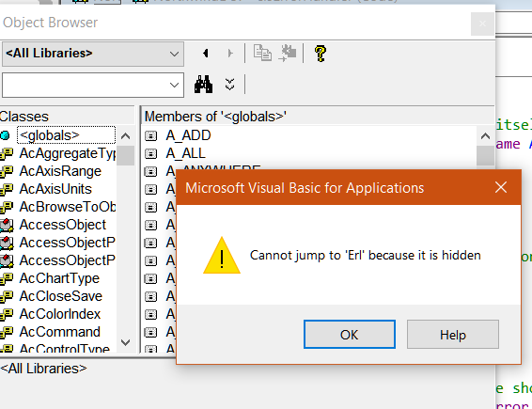Click the globals class icon

coord(5,135)
